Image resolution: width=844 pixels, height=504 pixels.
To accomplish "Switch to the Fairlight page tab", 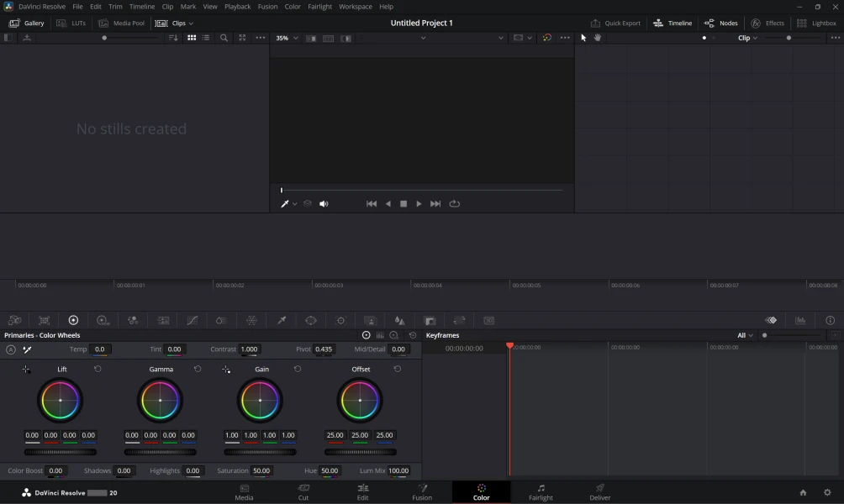I will 541,492.
